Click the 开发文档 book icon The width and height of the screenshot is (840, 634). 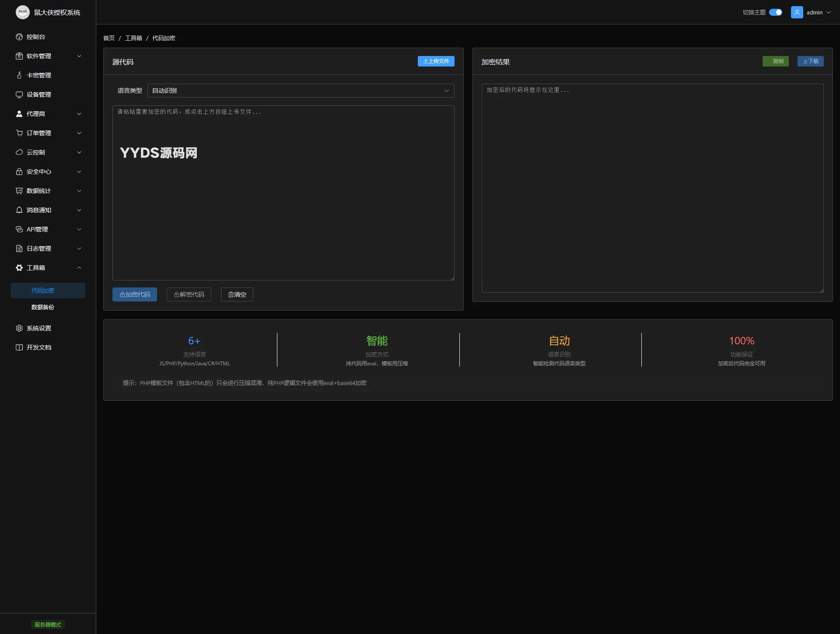(19, 347)
